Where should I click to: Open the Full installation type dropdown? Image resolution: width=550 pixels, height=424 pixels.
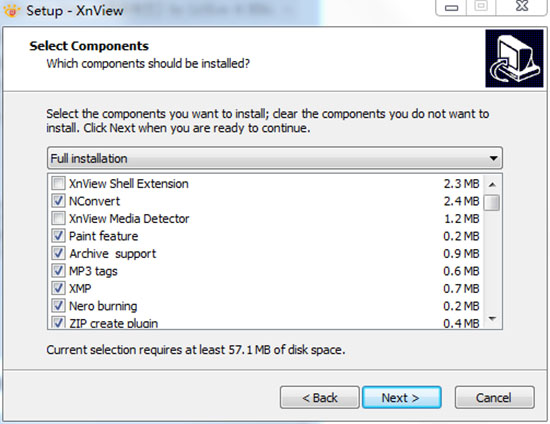click(275, 158)
